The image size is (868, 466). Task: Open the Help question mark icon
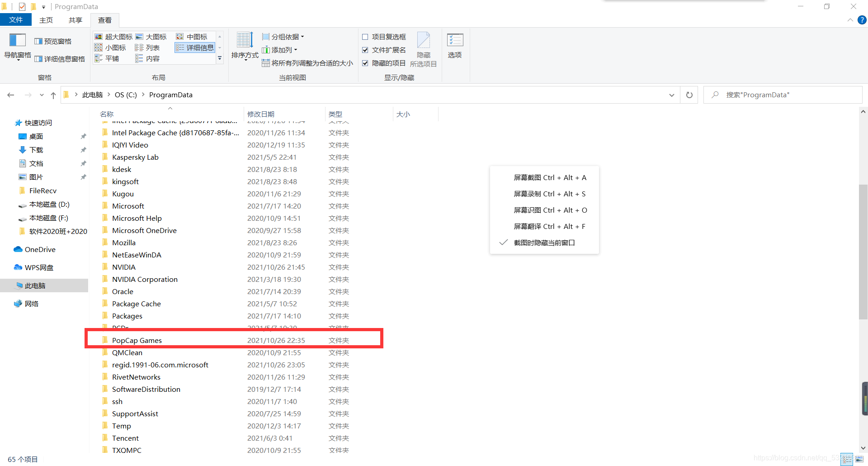click(862, 20)
